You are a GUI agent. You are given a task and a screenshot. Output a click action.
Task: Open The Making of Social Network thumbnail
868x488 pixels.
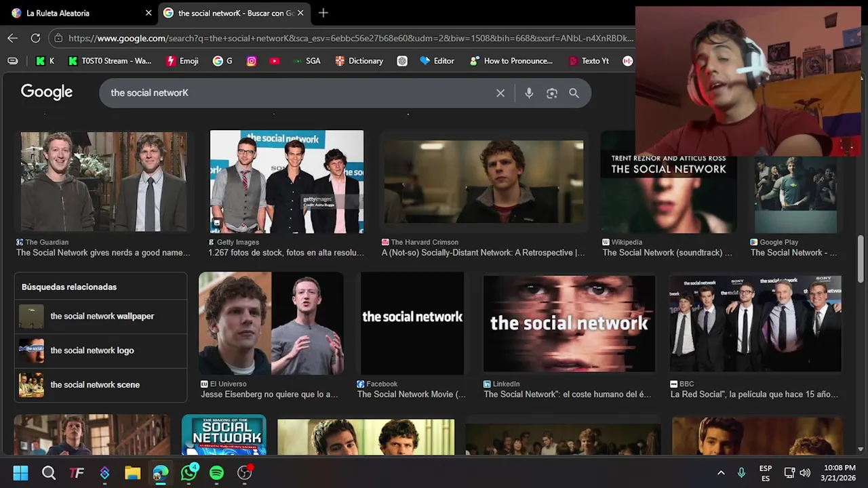(224, 435)
